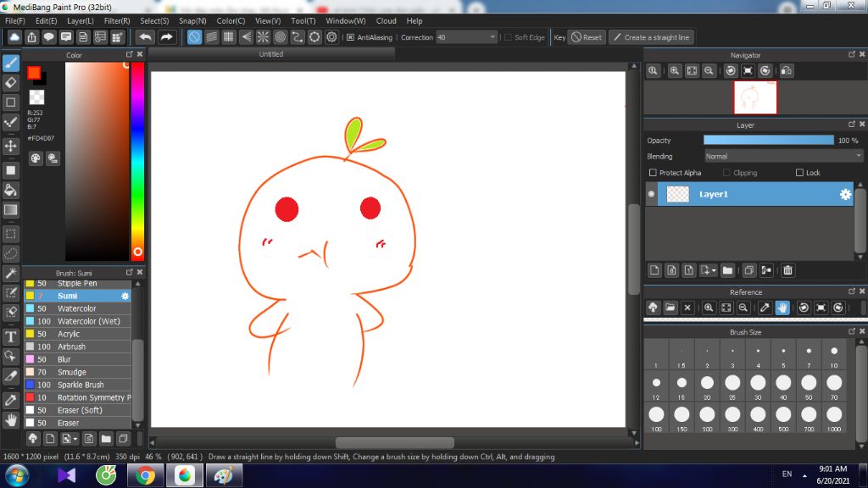Toggle Layer1 visibility dot
The image size is (868, 488).
[651, 194]
